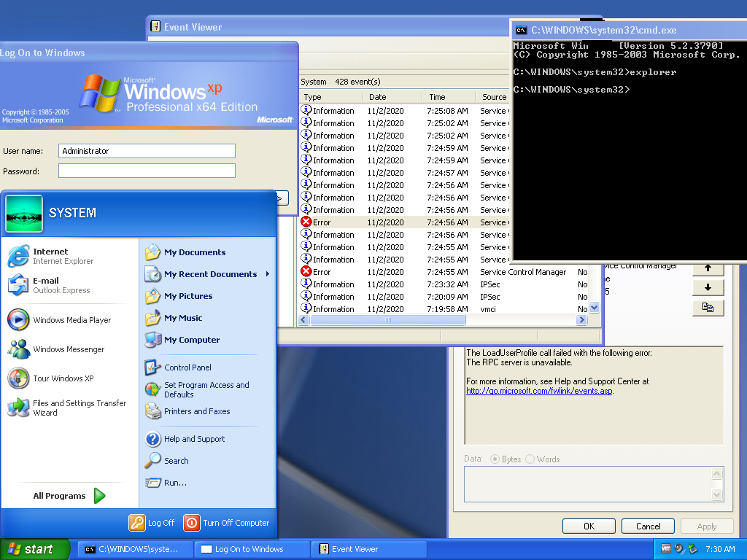Sort events by Type column header
Image resolution: width=747 pixels, height=560 pixels.
pyautogui.click(x=331, y=97)
